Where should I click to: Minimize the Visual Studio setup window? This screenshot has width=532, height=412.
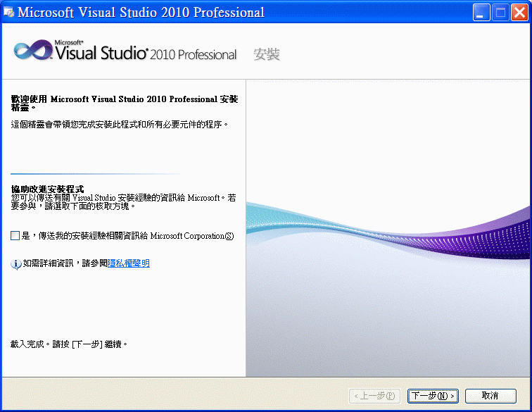[x=481, y=13]
